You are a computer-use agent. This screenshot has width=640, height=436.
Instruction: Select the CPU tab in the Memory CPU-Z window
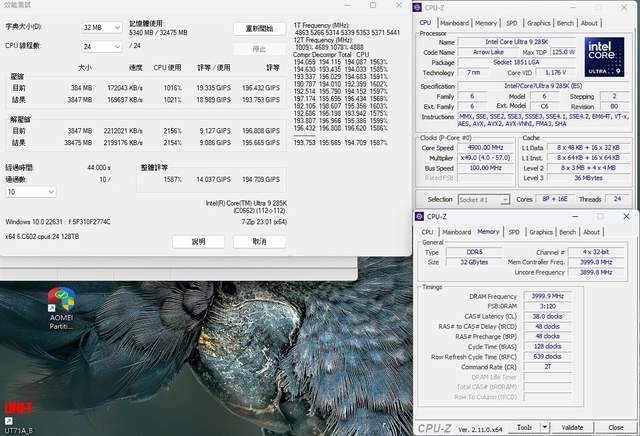pyautogui.click(x=427, y=232)
